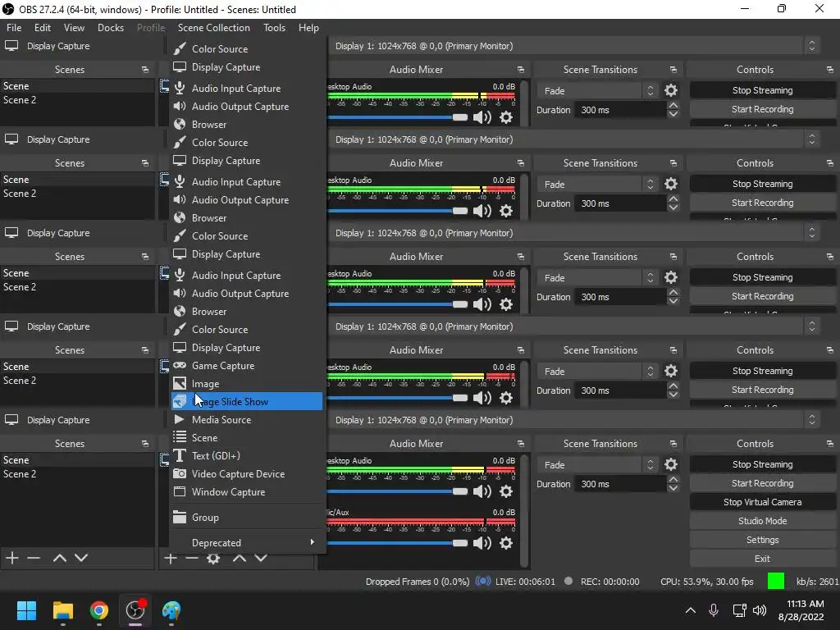Screen dimensions: 840x630
Task: Open Mic/Aux gear settings icon
Action: (506, 543)
